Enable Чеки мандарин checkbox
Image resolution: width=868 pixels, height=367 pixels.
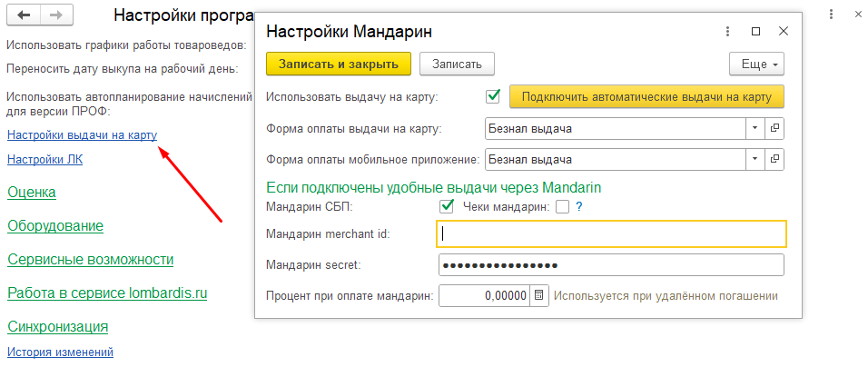tap(563, 207)
